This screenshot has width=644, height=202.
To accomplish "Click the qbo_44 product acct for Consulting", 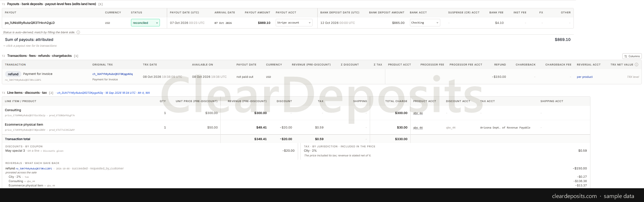I will coord(418,113).
